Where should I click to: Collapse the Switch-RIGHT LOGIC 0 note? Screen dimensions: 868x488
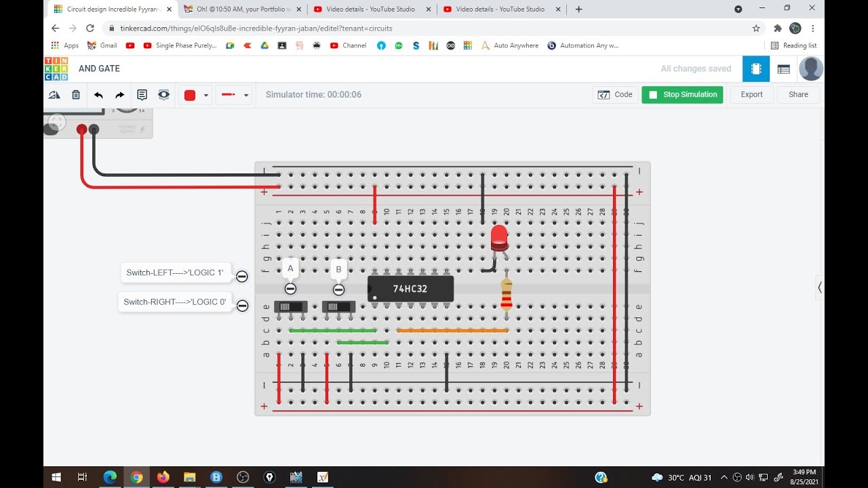tap(242, 306)
